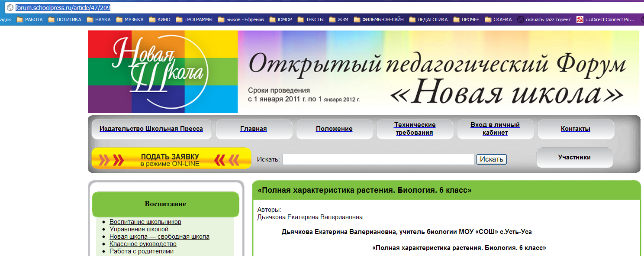This screenshot has width=644, height=256.
Task: Open the Главная page
Action: 254,129
